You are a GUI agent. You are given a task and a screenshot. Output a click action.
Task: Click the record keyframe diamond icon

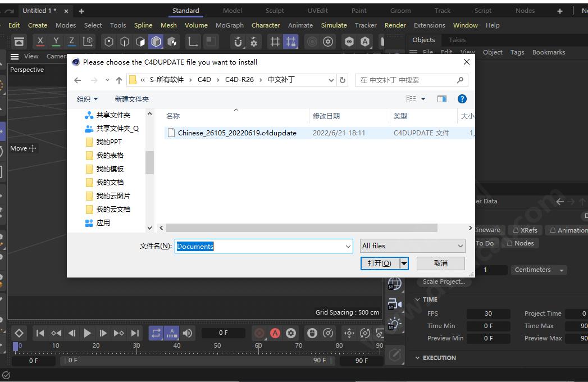259,333
